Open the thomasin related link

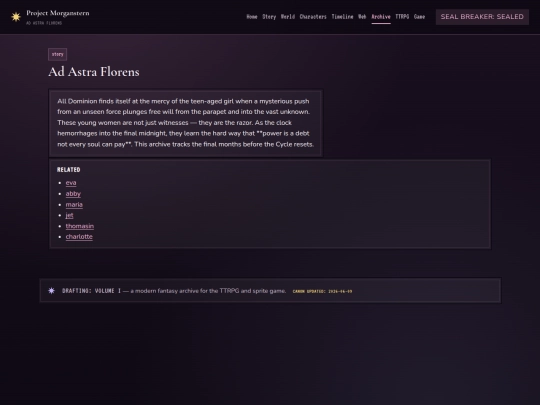point(80,226)
